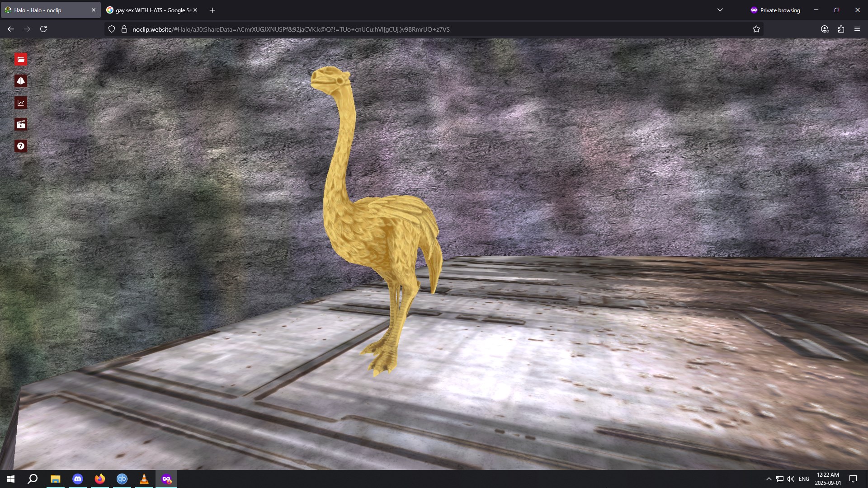This screenshot has width=868, height=488.
Task: Switch to the Google Search tab
Action: (x=152, y=10)
